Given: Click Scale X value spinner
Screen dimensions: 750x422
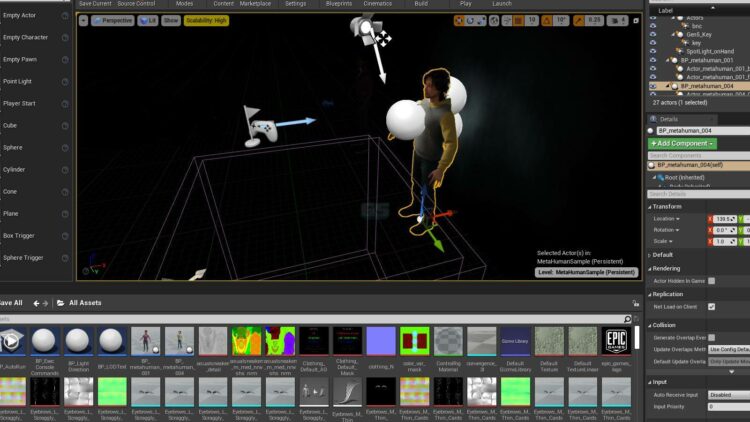Looking at the screenshot, I should point(725,242).
